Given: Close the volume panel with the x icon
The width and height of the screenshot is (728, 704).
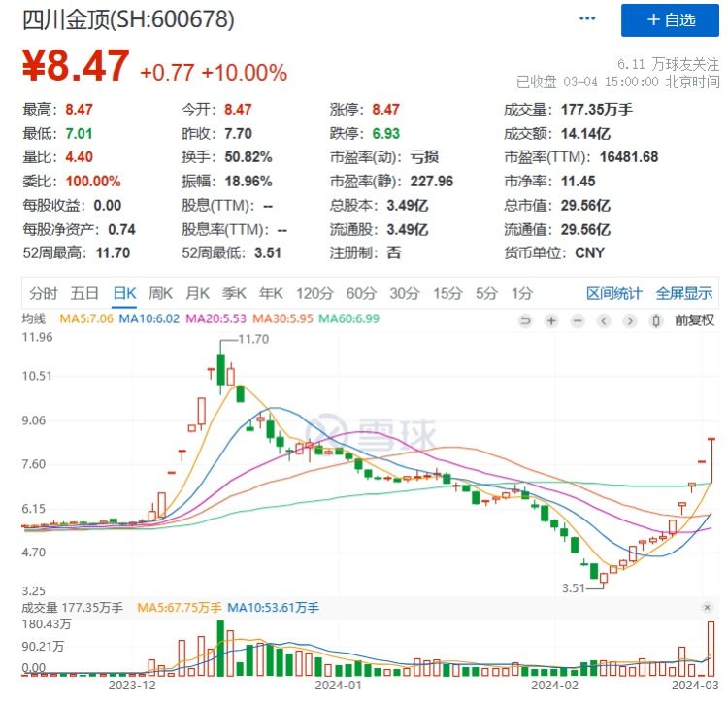Looking at the screenshot, I should pos(707,607).
